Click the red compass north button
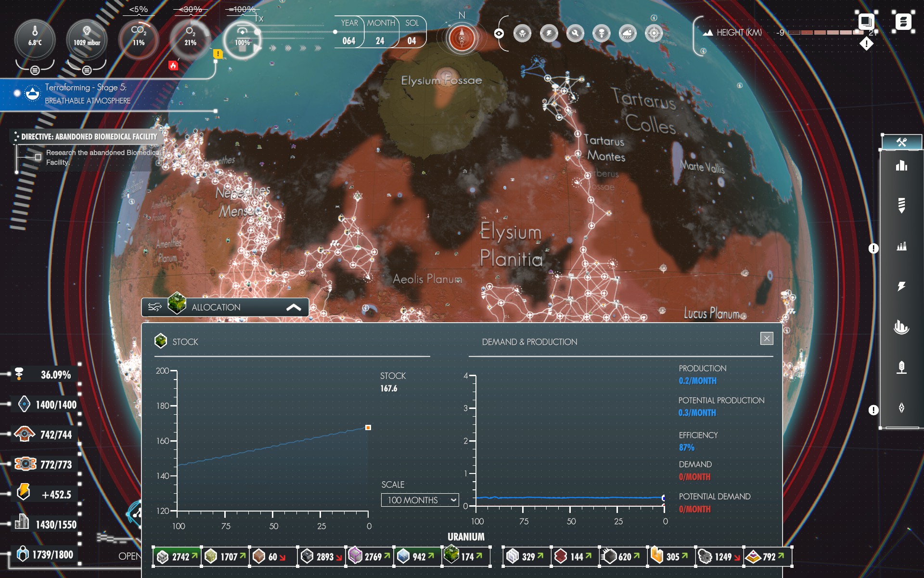This screenshot has width=924, height=578. tap(462, 38)
